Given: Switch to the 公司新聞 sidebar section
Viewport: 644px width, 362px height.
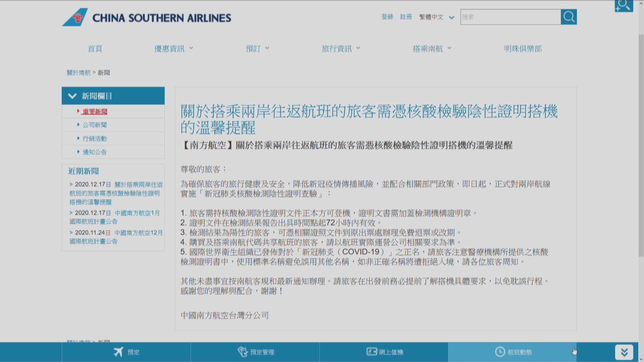Looking at the screenshot, I should click(x=94, y=125).
